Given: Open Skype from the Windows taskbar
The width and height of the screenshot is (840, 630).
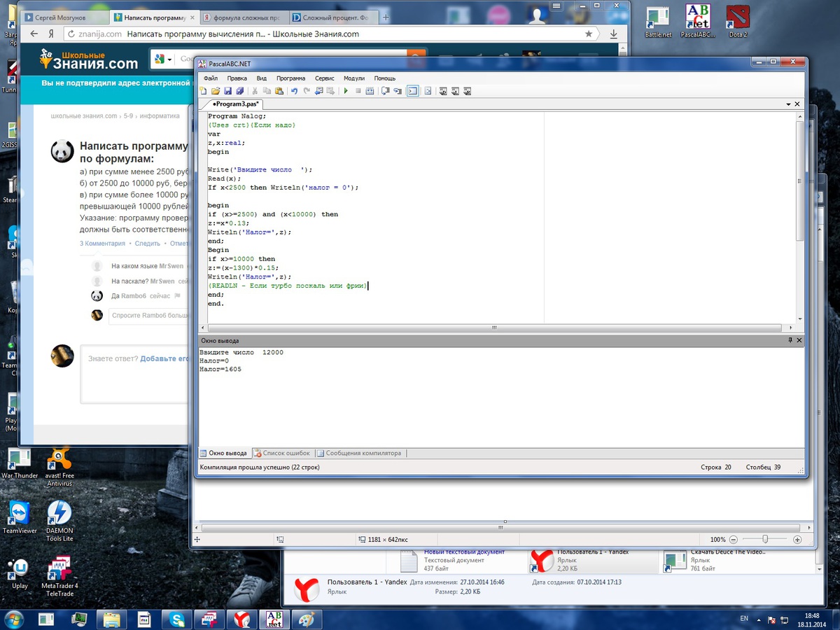Looking at the screenshot, I should coord(176,619).
